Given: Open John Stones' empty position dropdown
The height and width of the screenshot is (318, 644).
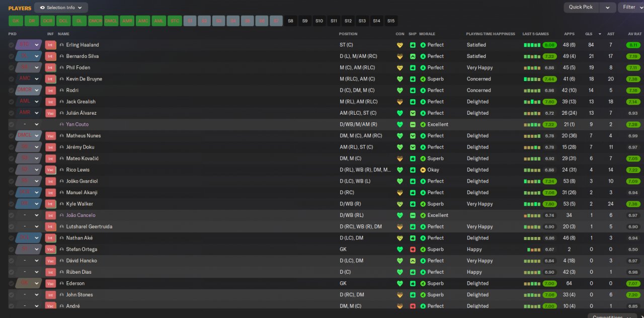Looking at the screenshot, I should (x=29, y=295).
